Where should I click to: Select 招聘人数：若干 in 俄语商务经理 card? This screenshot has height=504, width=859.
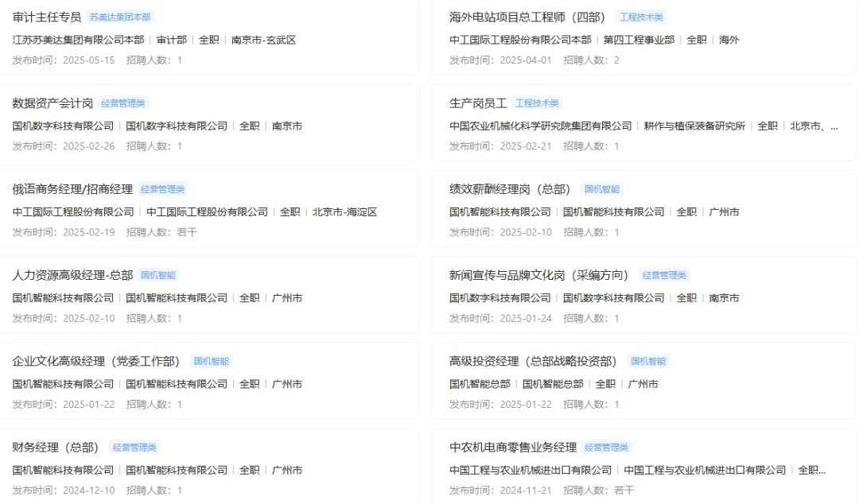pos(161,232)
